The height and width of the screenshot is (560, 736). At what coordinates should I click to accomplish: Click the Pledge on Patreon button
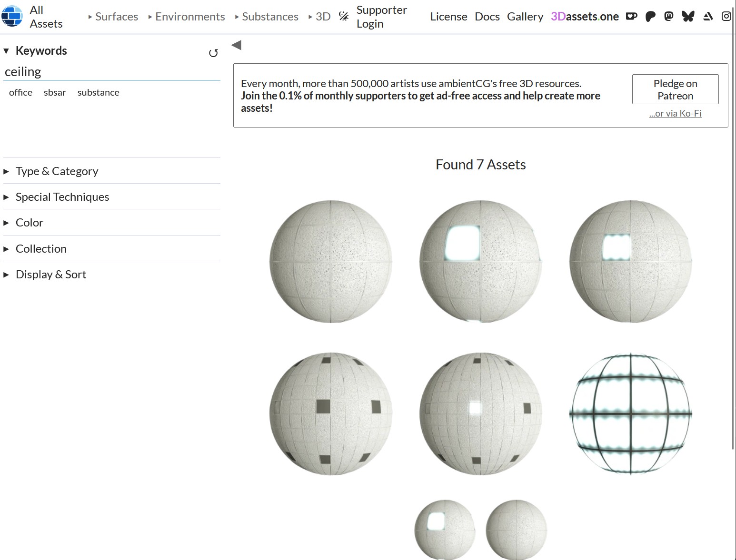click(x=675, y=89)
